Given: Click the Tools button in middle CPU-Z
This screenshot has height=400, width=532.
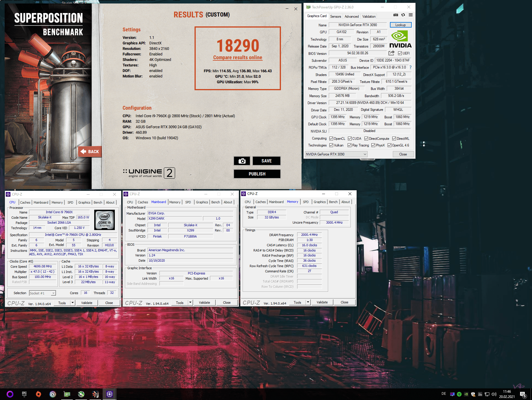Looking at the screenshot, I should coord(180,303).
